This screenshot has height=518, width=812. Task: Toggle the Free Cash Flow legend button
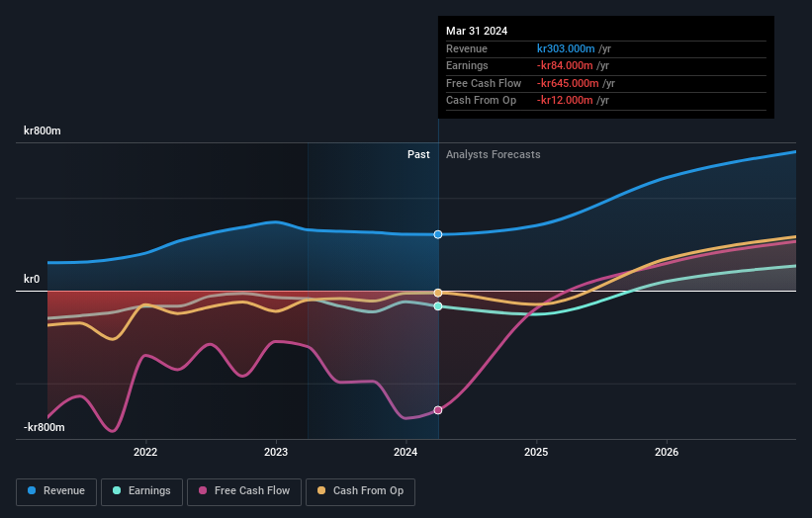coord(244,491)
